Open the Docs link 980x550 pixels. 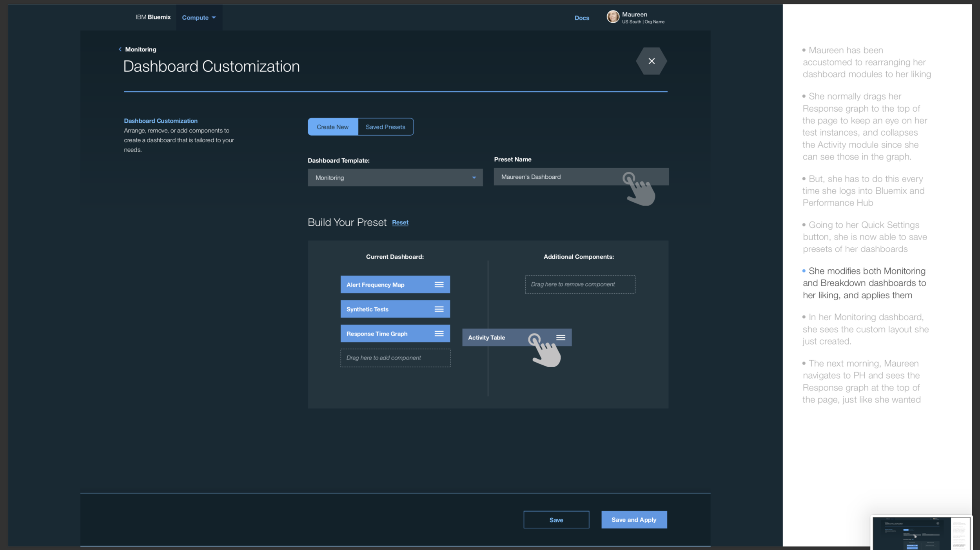[581, 18]
